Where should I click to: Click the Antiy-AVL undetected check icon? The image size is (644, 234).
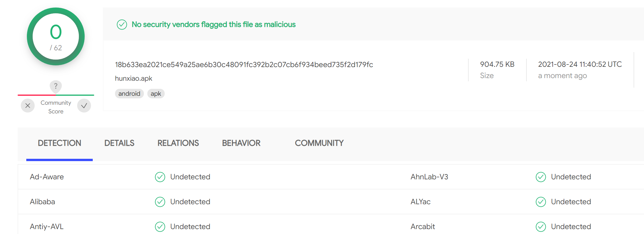pyautogui.click(x=160, y=227)
